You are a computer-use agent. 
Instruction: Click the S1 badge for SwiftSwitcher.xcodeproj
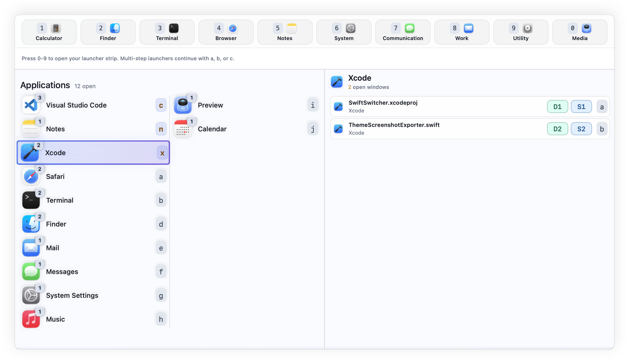[581, 107]
